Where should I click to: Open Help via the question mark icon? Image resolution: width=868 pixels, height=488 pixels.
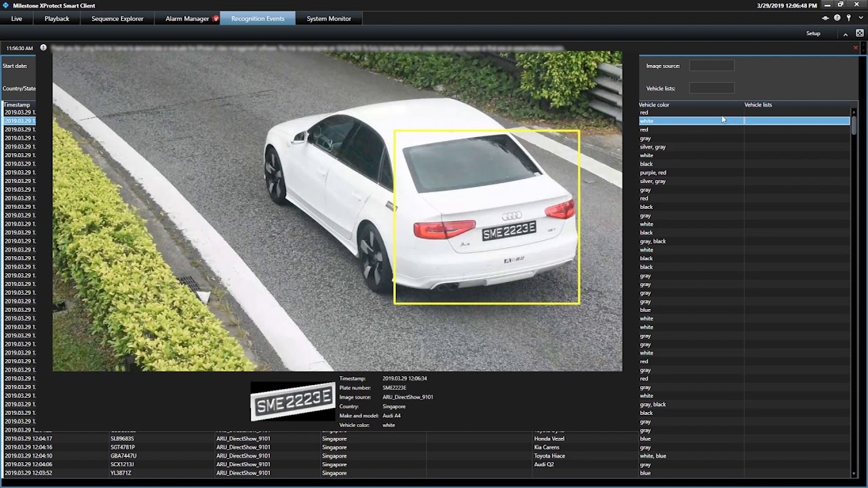[x=837, y=18]
